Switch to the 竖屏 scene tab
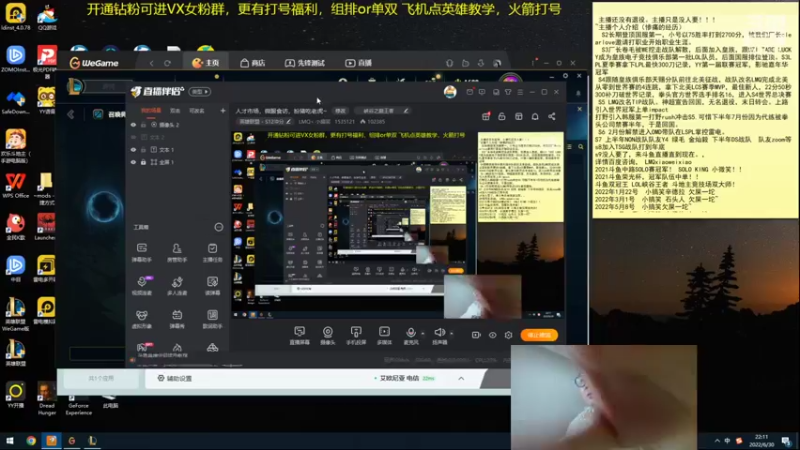The width and height of the screenshot is (800, 450). tap(175, 111)
